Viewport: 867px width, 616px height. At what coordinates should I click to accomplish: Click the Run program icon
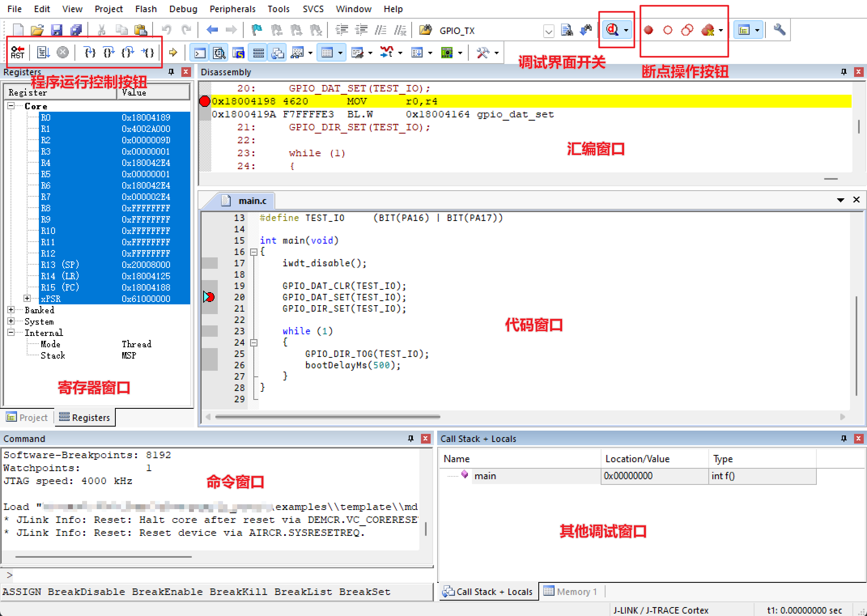point(43,53)
